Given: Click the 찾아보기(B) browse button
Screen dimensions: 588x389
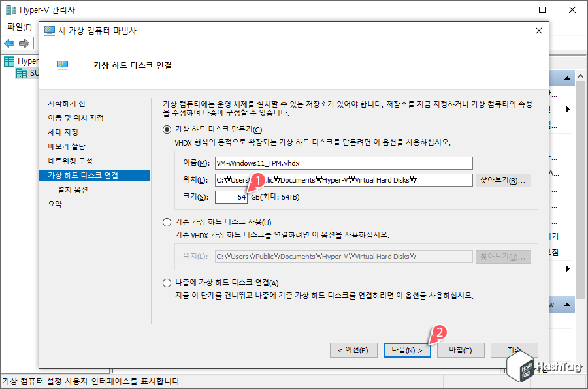Looking at the screenshot, I should point(503,179).
